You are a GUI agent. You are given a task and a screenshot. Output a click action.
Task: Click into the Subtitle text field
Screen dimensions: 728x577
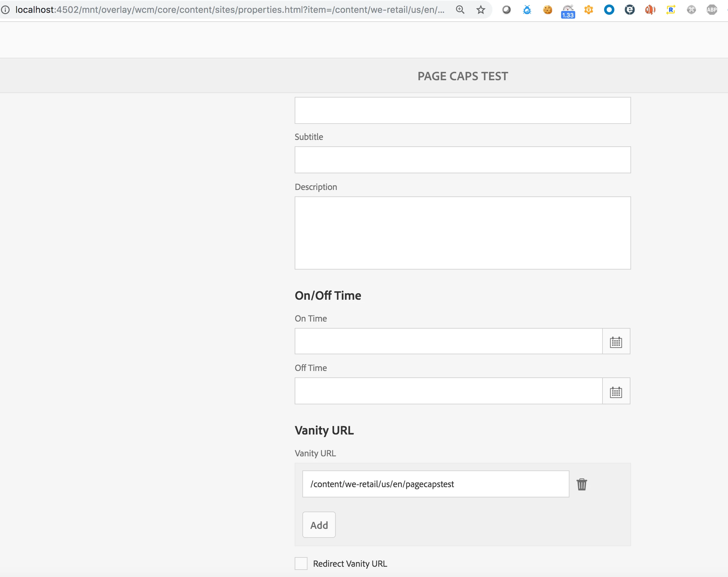click(x=462, y=160)
